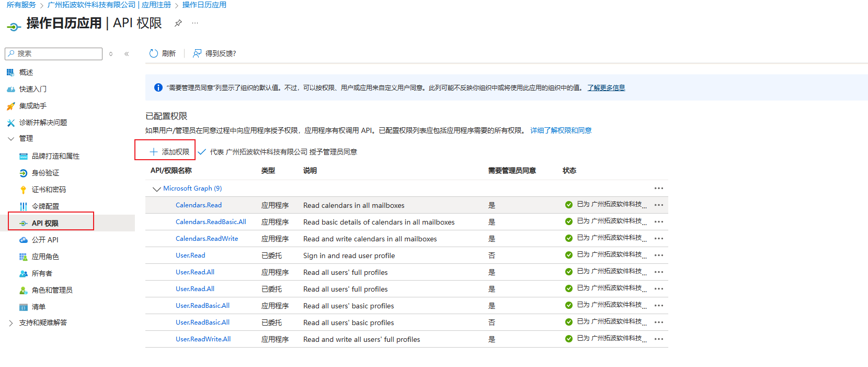Open 证书和密码 in the sidebar
The width and height of the screenshot is (868, 367).
(49, 190)
